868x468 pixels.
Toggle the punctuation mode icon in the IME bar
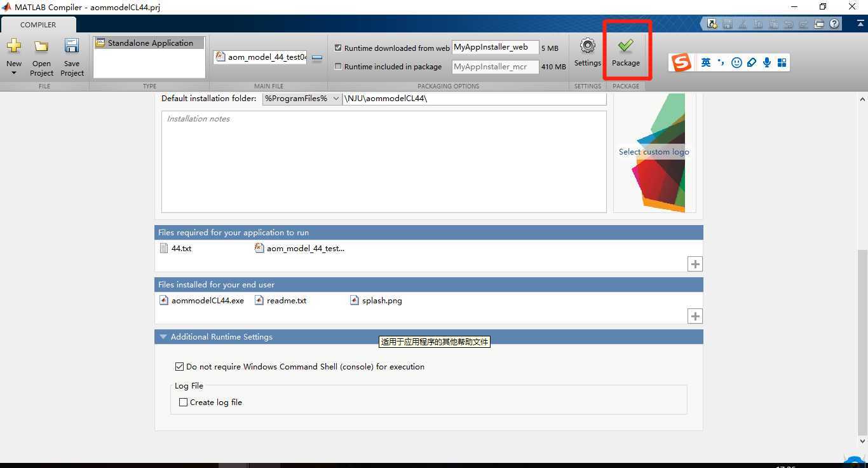721,62
